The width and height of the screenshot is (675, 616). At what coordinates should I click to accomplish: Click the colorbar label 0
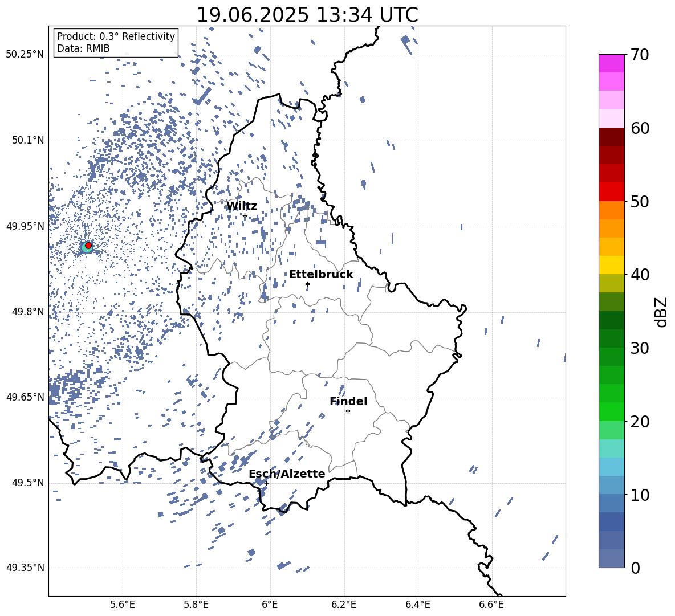pyautogui.click(x=636, y=568)
